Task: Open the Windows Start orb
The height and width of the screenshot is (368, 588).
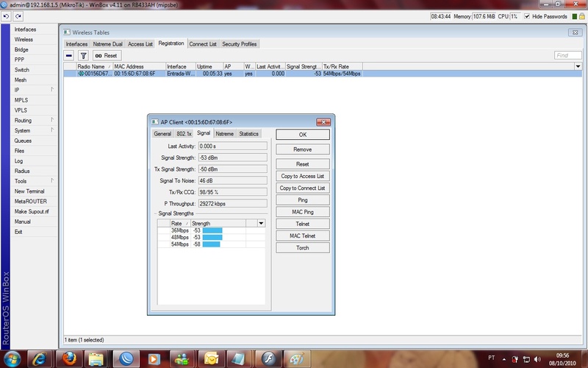Action: 12,359
